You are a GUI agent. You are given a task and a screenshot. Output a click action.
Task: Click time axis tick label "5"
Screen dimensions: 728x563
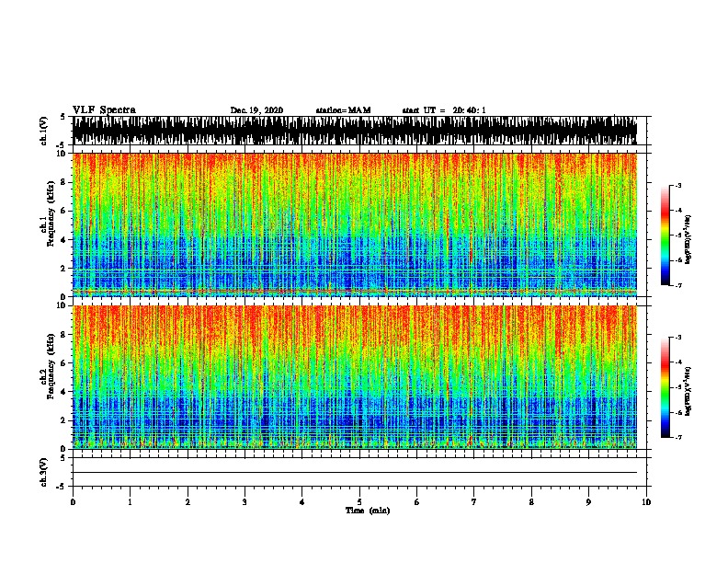[359, 502]
